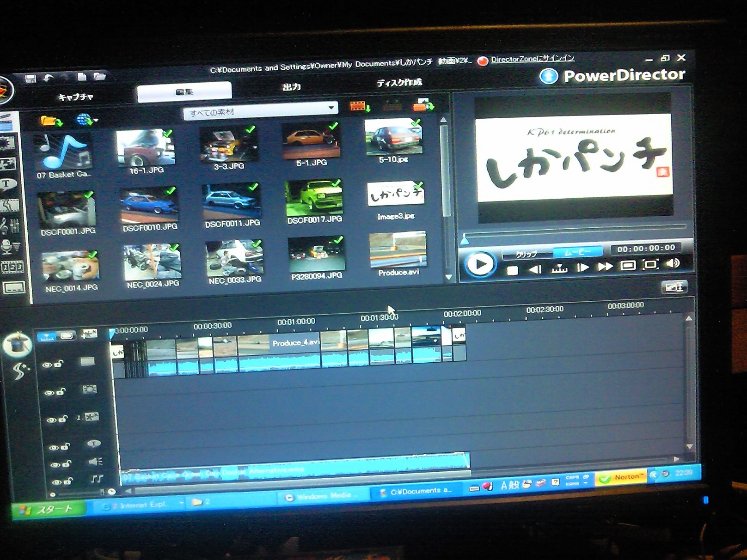Expand the download-from-web globe dropdown arrow
Viewport: 747px width, 560px height.
(96, 120)
